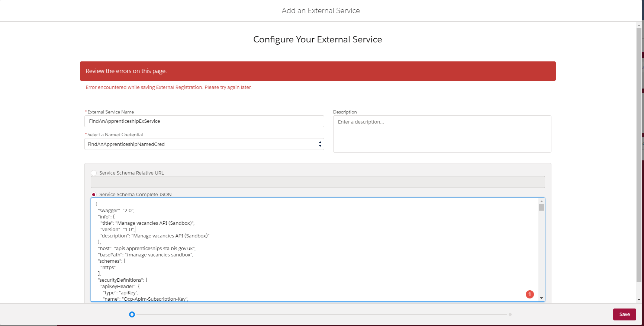This screenshot has width=644, height=326.
Task: Click the Description text area
Action: (x=442, y=134)
